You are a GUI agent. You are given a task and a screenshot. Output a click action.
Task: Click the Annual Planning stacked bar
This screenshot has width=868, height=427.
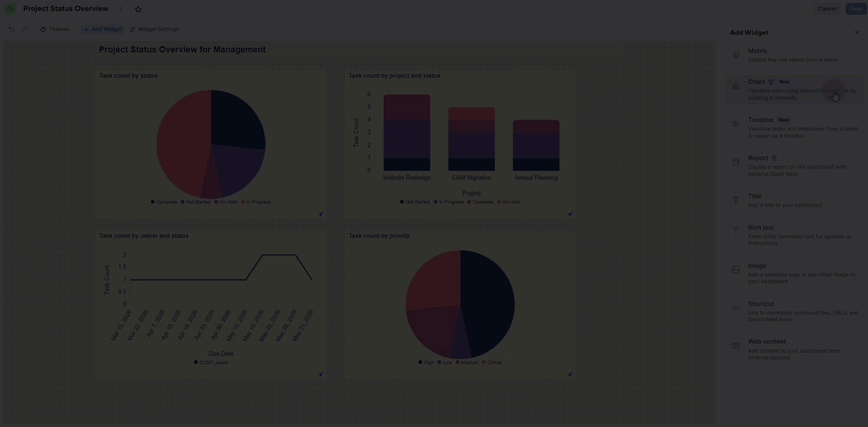pyautogui.click(x=536, y=145)
